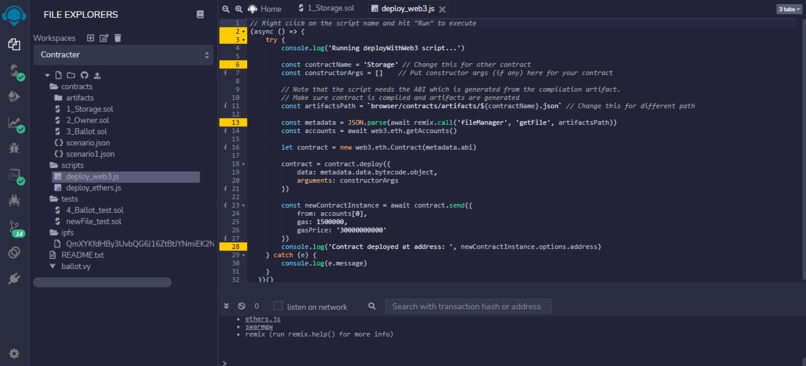Viewport: 806px width, 366px height.
Task: Zoom in the editor font
Action: click(x=239, y=9)
